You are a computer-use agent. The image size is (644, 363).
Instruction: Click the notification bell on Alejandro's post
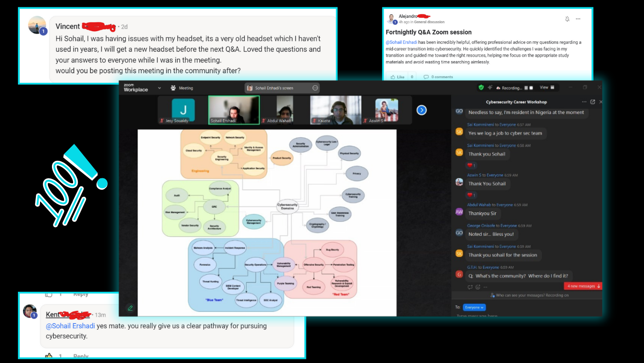(567, 19)
